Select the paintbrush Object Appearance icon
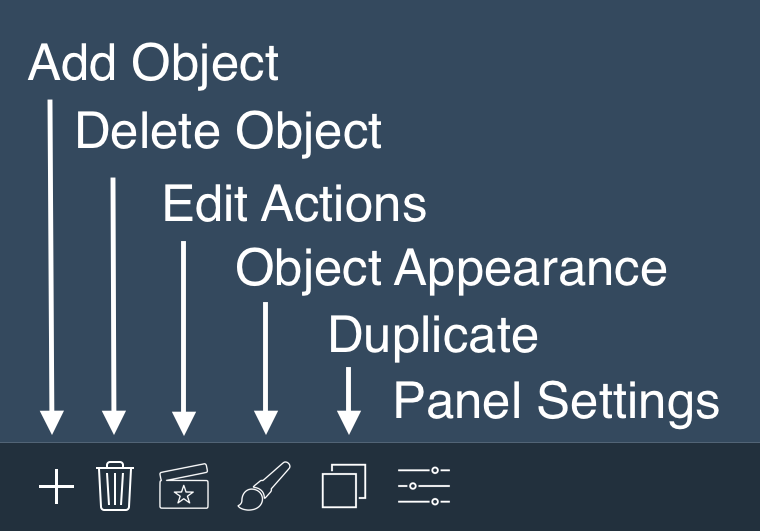This screenshot has height=531, width=760. [x=264, y=485]
